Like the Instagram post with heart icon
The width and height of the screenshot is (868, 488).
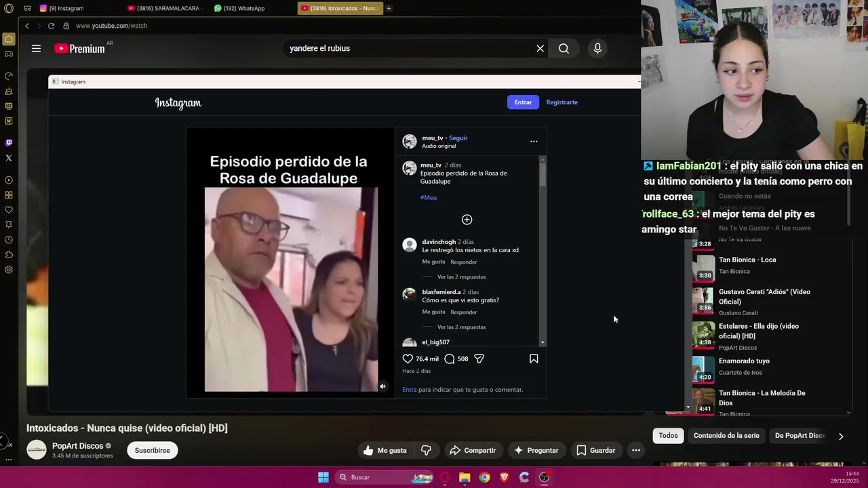pyautogui.click(x=408, y=359)
